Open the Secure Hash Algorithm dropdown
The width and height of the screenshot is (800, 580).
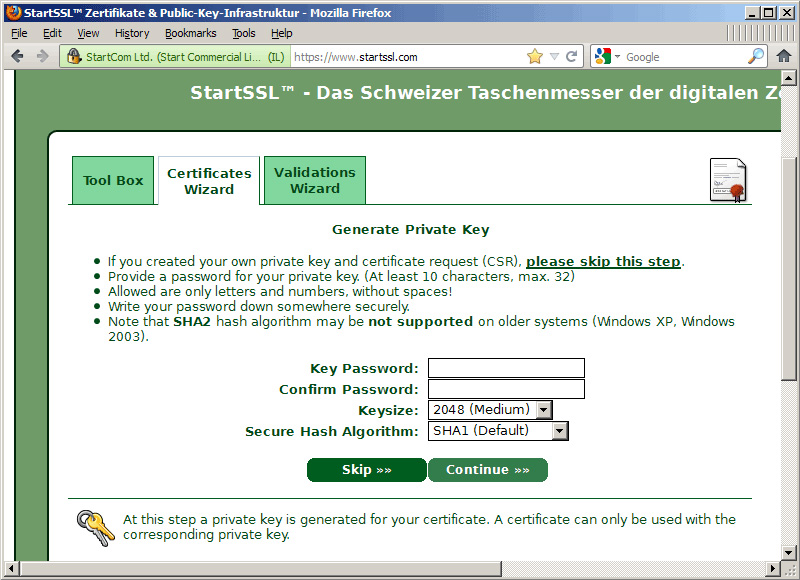coord(559,431)
